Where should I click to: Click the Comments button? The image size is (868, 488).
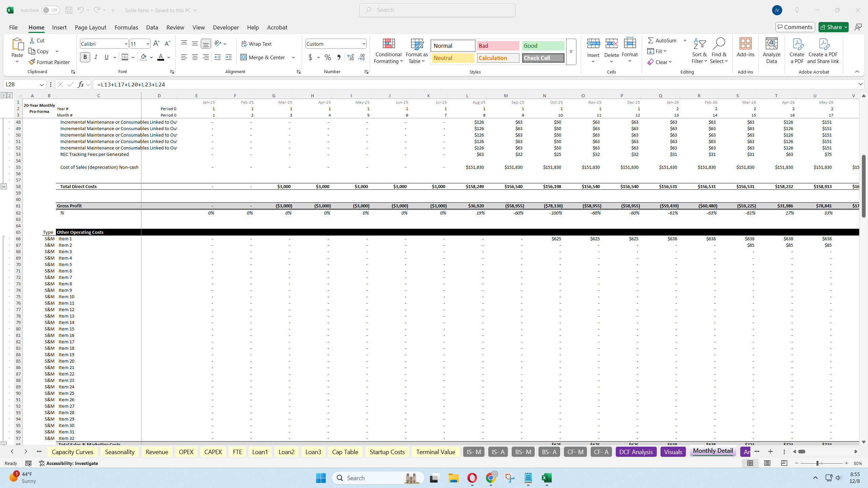(x=795, y=27)
